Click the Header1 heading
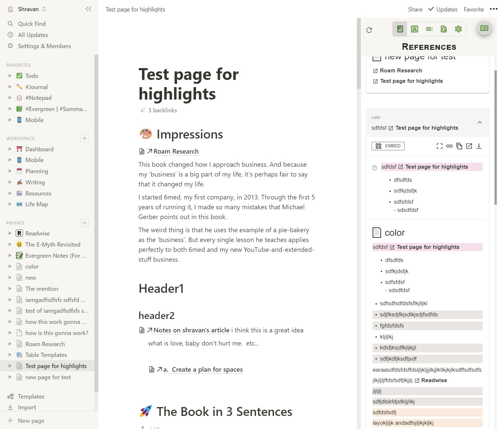The image size is (504, 429). point(161,289)
